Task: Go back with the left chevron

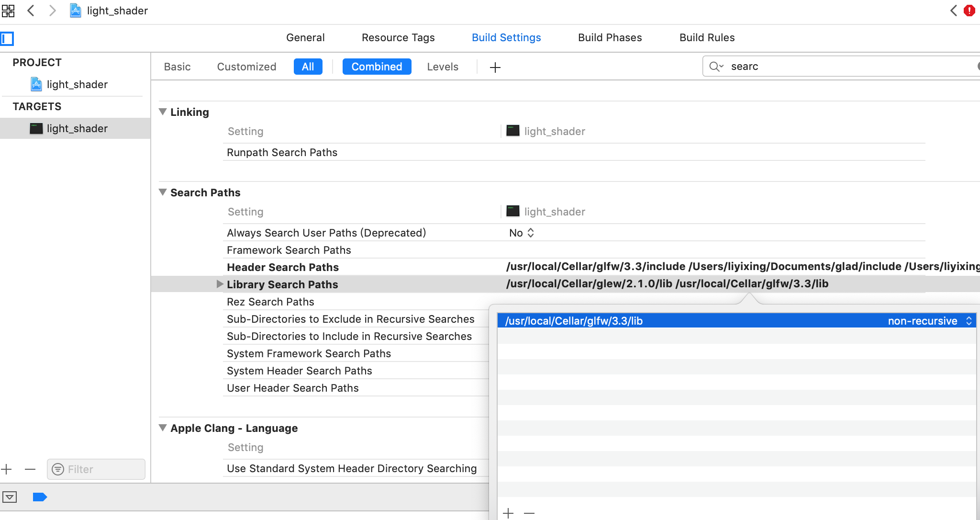Action: [31, 11]
